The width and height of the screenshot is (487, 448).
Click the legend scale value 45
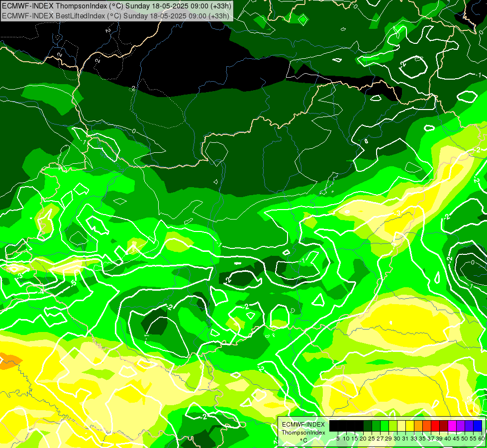point(457,439)
